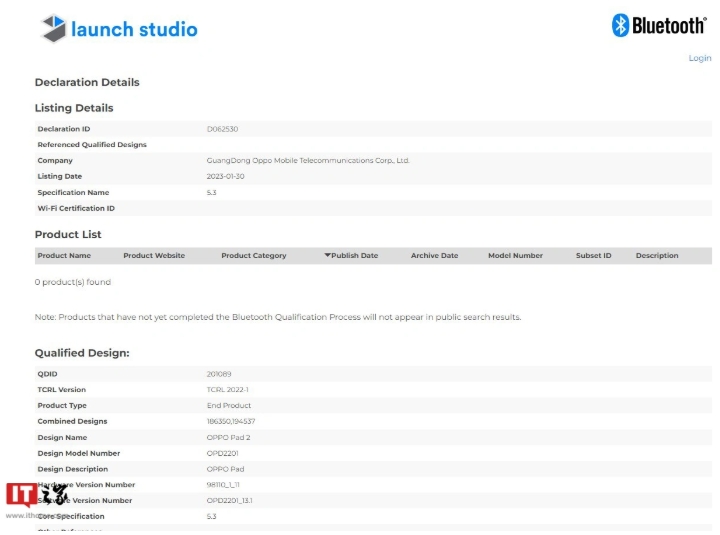Sort by Model Number column
Screen dimensions: 720x535
[515, 256]
